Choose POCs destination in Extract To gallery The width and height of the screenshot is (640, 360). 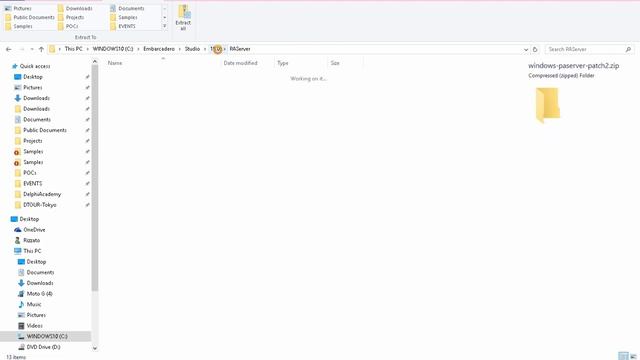click(x=68, y=26)
